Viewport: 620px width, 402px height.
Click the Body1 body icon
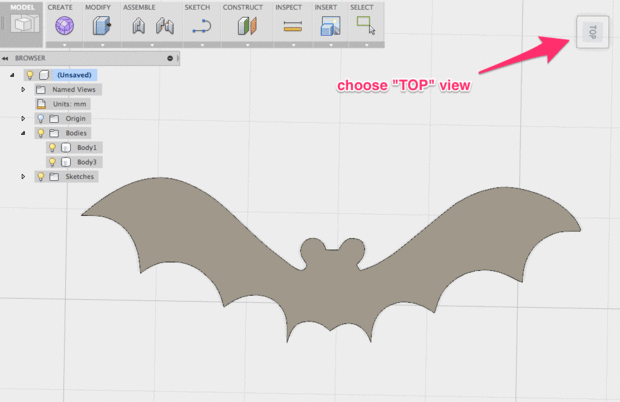pyautogui.click(x=66, y=147)
